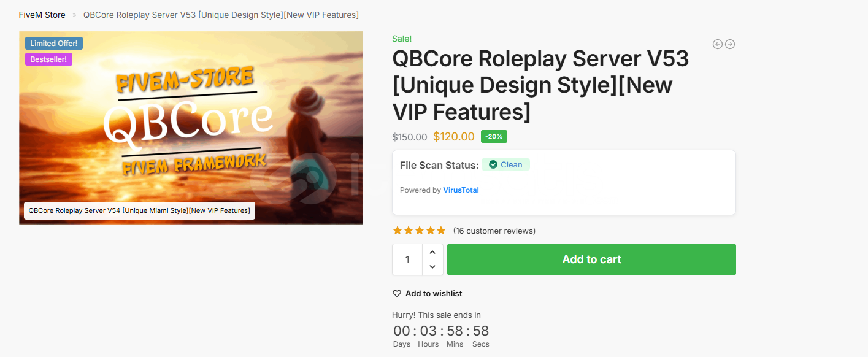Click the wishlist heart icon
Viewport: 868px width, 357px height.
397,294
